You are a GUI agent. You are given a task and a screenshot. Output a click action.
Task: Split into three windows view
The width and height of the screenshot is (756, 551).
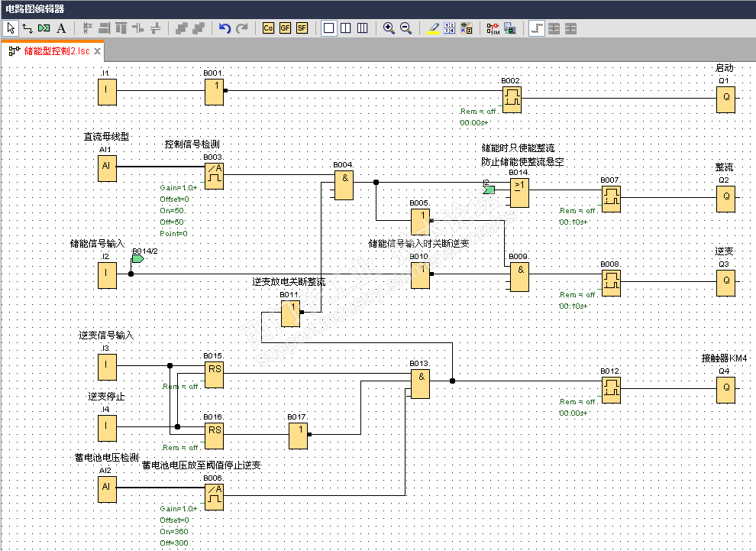[x=362, y=28]
